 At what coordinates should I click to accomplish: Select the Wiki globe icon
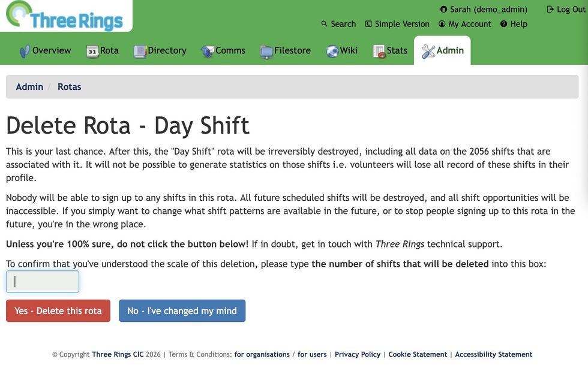point(332,51)
